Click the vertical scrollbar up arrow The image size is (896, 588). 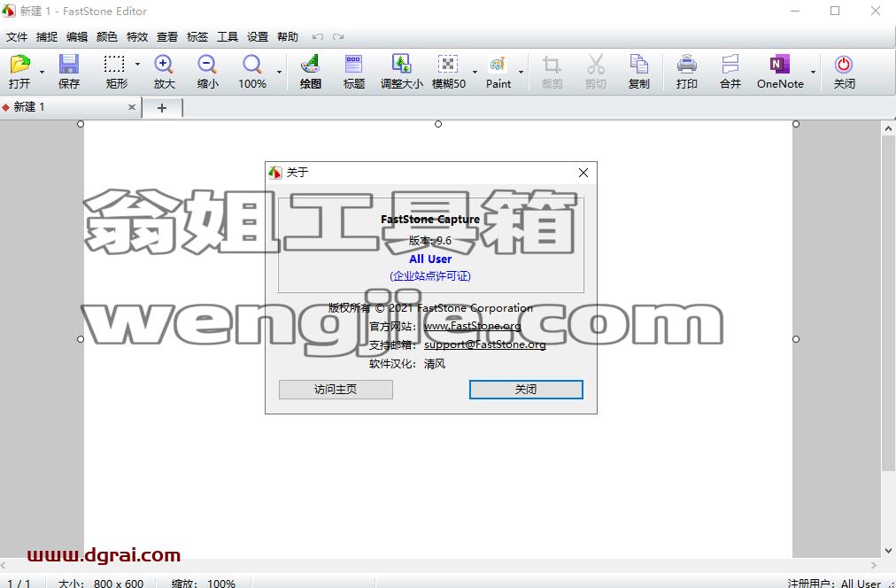[x=888, y=128]
